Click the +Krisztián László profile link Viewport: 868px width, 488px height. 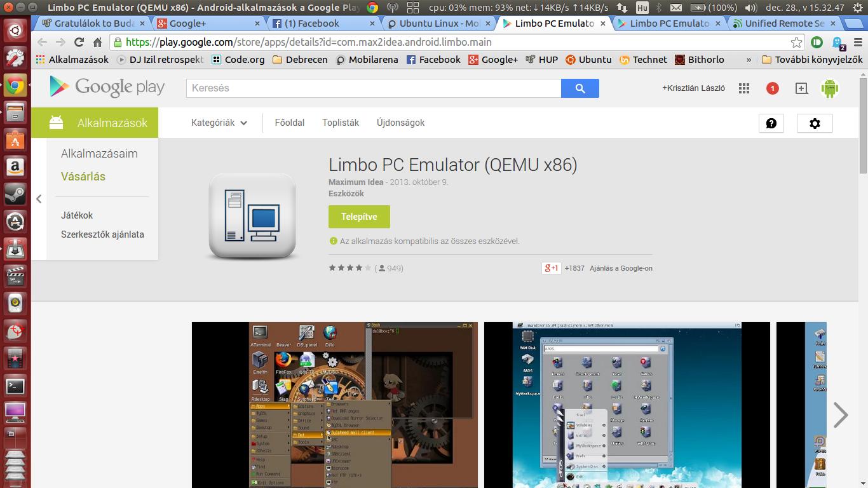693,88
